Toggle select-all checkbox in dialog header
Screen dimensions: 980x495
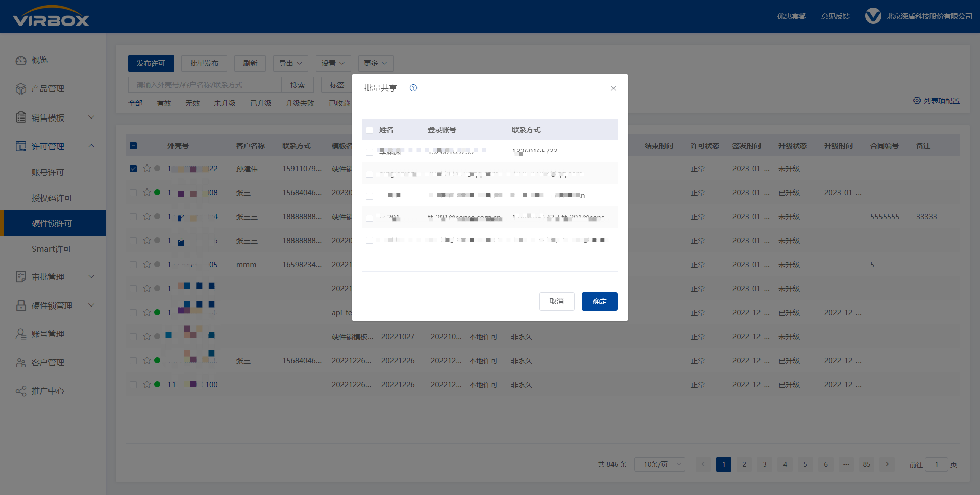pyautogui.click(x=370, y=130)
